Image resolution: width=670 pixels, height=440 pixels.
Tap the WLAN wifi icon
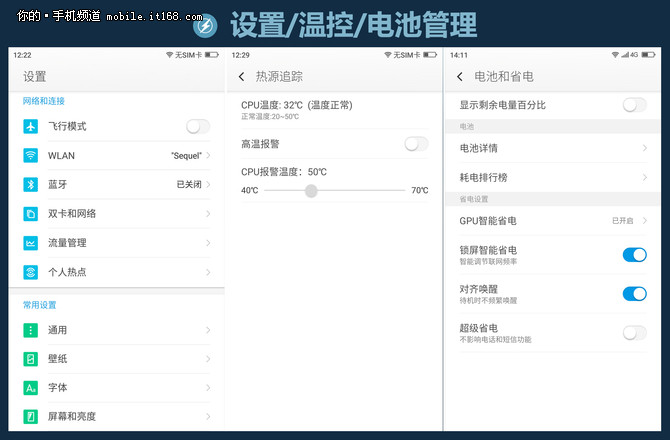(30, 155)
